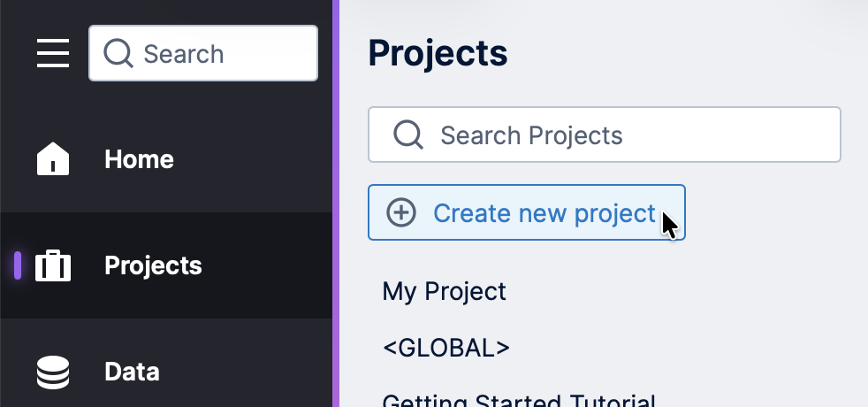Select Projects in the sidebar navigation
Image resolution: width=868 pixels, height=407 pixels.
click(x=153, y=265)
